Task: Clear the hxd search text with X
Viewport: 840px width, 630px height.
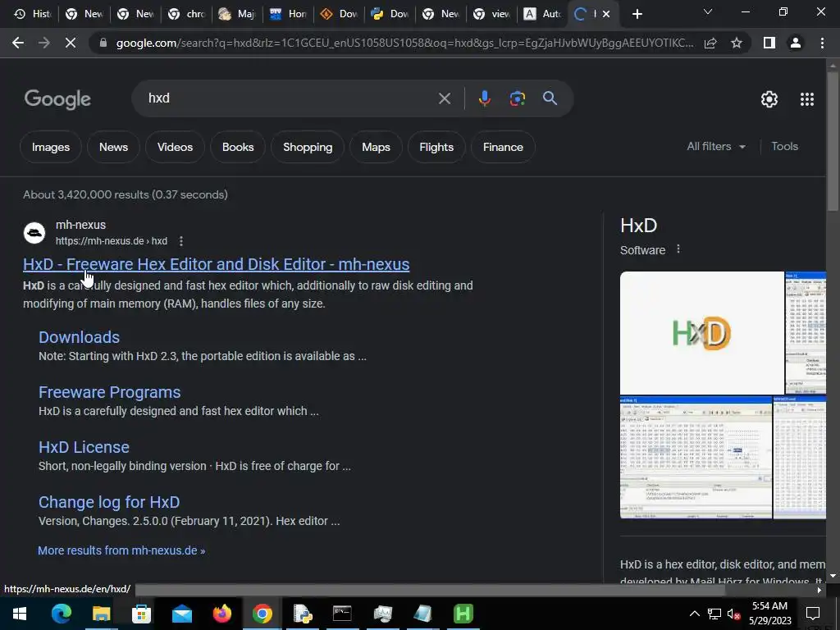Action: (444, 98)
